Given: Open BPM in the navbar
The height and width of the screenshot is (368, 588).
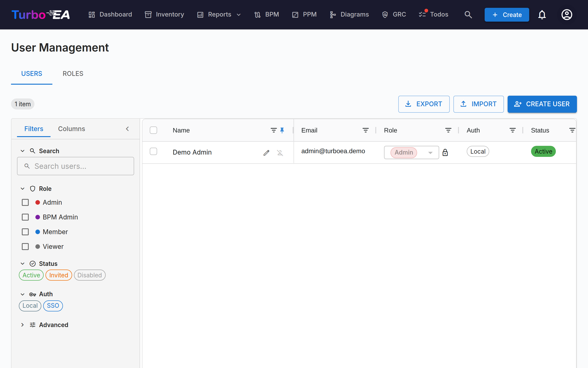Looking at the screenshot, I should tap(267, 14).
